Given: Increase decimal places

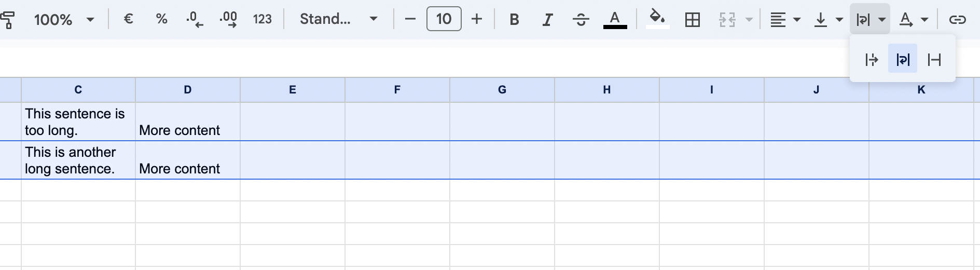Looking at the screenshot, I should [x=228, y=19].
